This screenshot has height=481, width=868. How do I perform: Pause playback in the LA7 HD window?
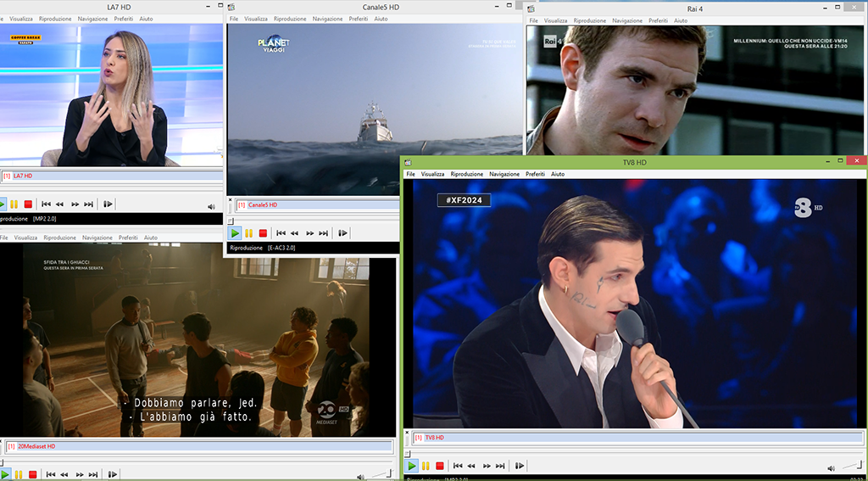pyautogui.click(x=14, y=204)
